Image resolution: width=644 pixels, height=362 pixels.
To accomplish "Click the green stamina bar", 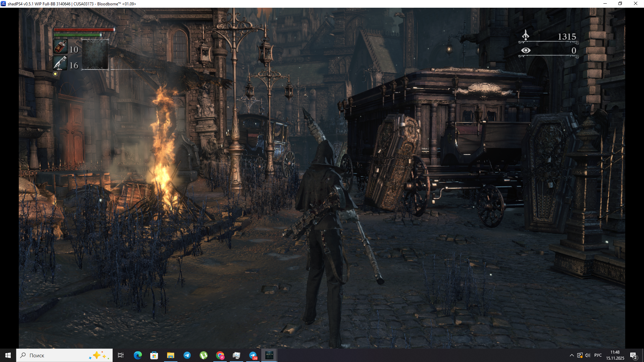I will (x=78, y=35).
